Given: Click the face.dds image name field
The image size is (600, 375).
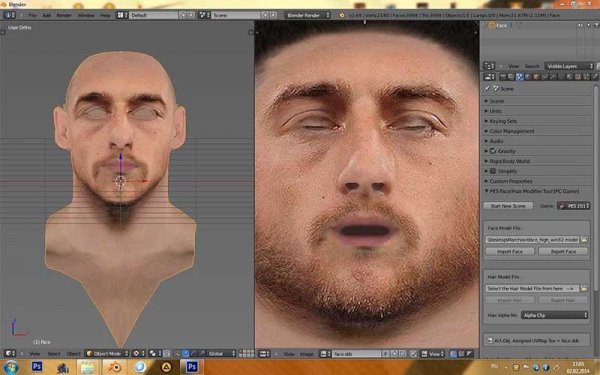Looking at the screenshot, I should tap(356, 354).
